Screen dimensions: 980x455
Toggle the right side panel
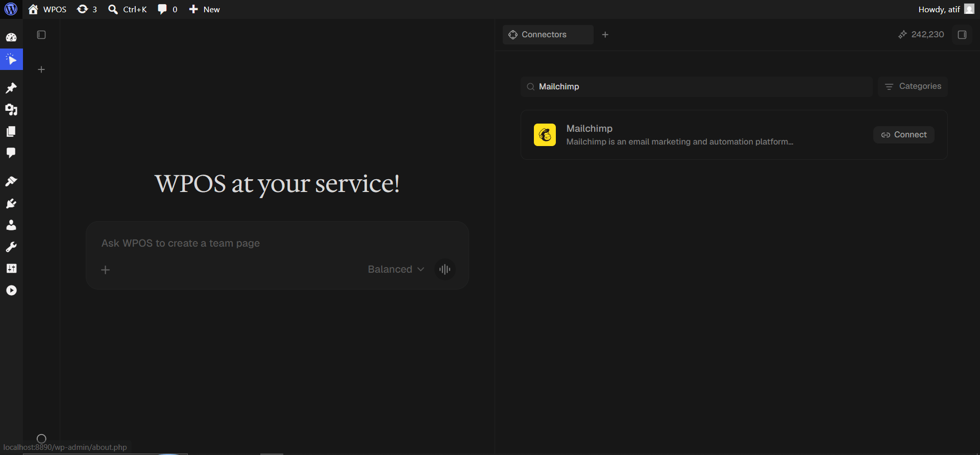pos(962,35)
